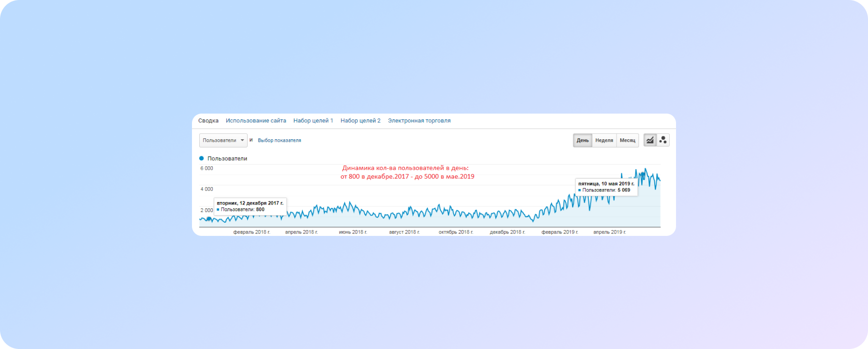
Task: Click the blue Пользователи legend dot
Action: click(202, 158)
